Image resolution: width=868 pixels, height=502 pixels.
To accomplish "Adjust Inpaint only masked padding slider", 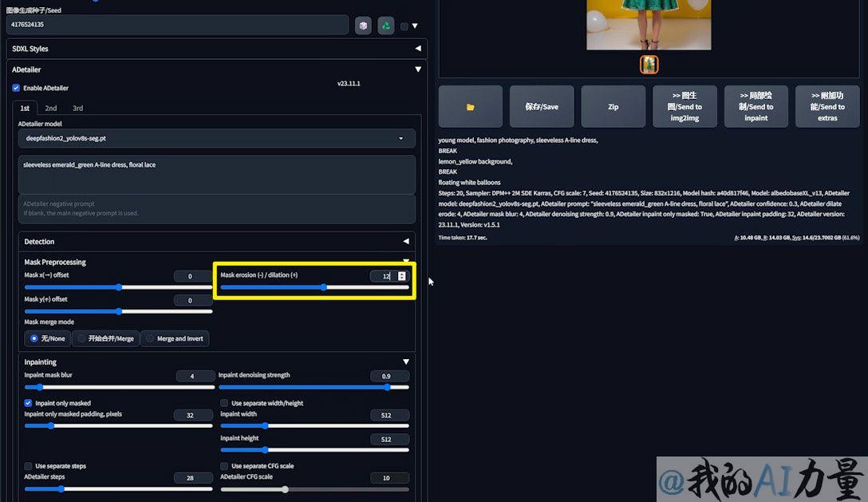I will coord(118,426).
